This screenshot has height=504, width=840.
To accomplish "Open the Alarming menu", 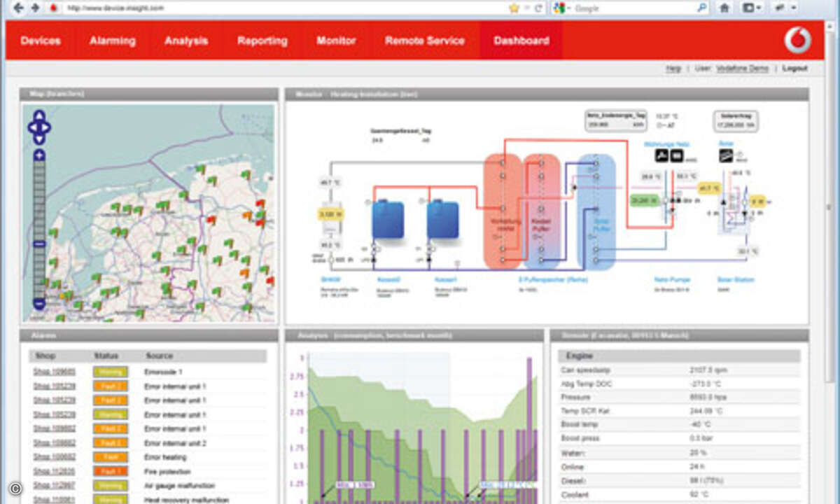I will [x=112, y=41].
